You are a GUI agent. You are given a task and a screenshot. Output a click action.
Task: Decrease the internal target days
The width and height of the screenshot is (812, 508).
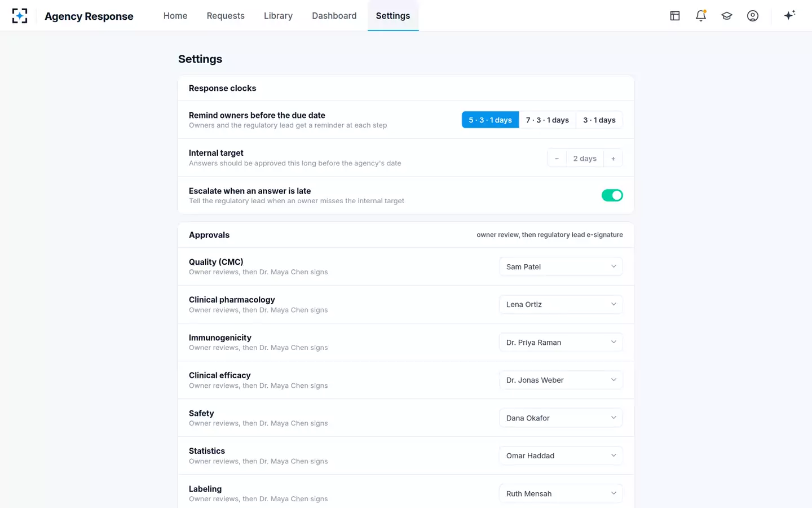tap(557, 159)
